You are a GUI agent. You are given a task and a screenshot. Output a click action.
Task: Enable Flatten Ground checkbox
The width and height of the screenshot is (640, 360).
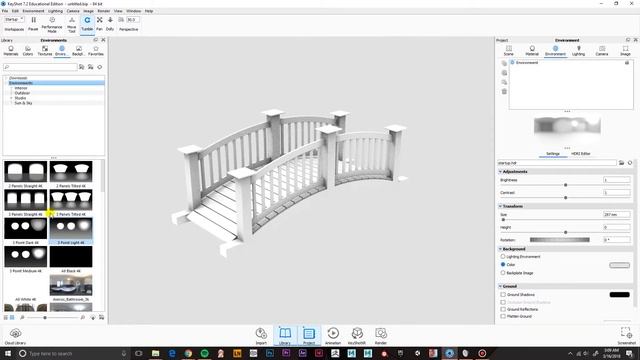point(503,316)
